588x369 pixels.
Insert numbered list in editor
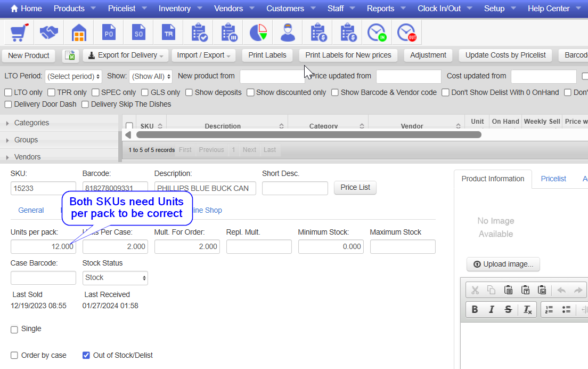tap(549, 309)
